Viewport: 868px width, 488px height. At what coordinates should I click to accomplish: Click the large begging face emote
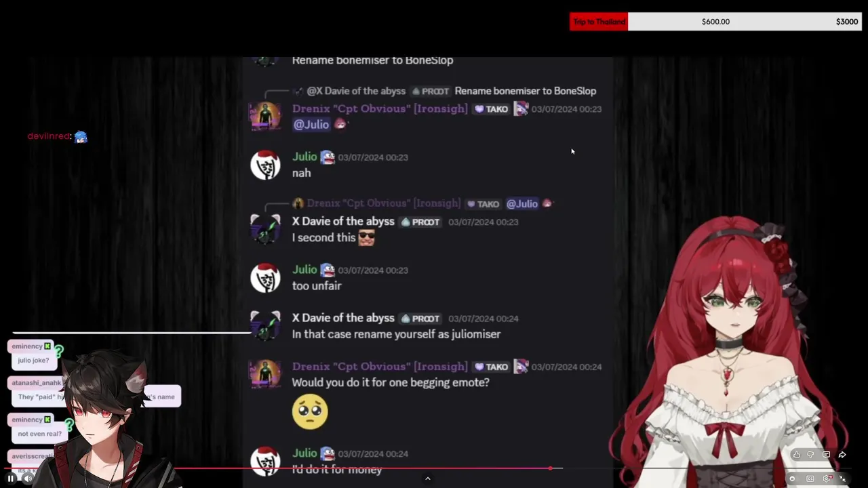coord(310,411)
